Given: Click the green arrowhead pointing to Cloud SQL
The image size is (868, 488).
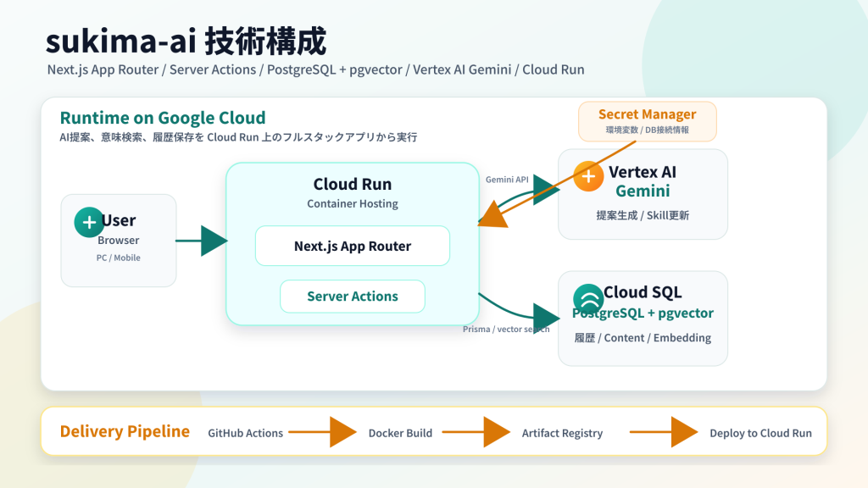Looking at the screenshot, I should 547,318.
